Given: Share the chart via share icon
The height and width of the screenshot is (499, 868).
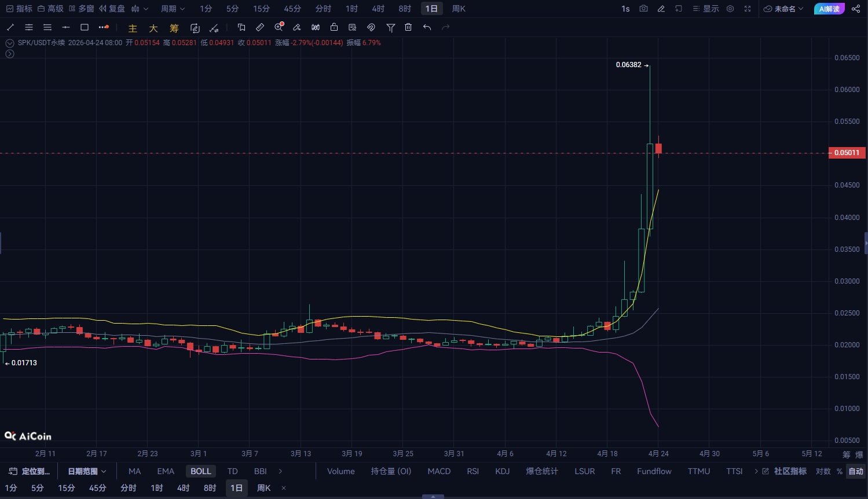Looking at the screenshot, I should (856, 9).
